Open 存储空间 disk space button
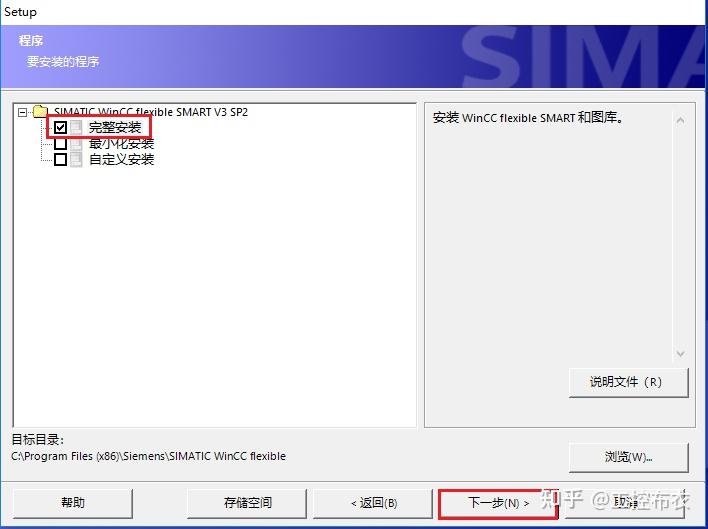 coord(247,503)
